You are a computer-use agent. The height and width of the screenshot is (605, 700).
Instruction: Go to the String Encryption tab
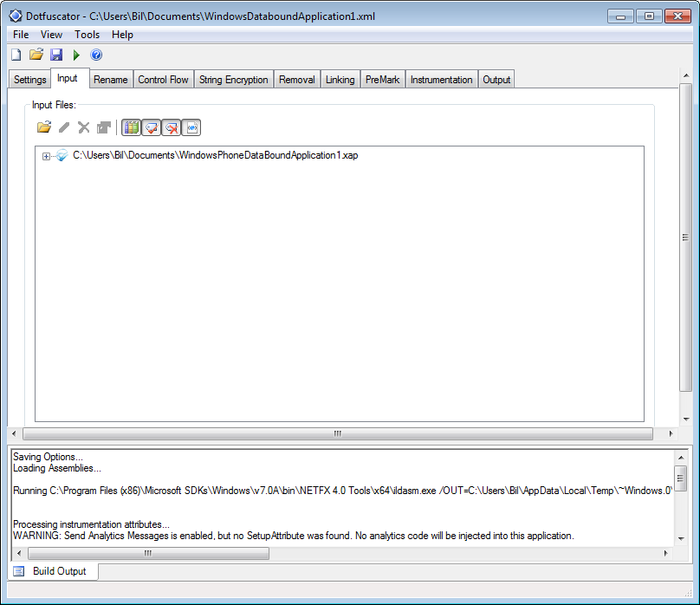[234, 80]
